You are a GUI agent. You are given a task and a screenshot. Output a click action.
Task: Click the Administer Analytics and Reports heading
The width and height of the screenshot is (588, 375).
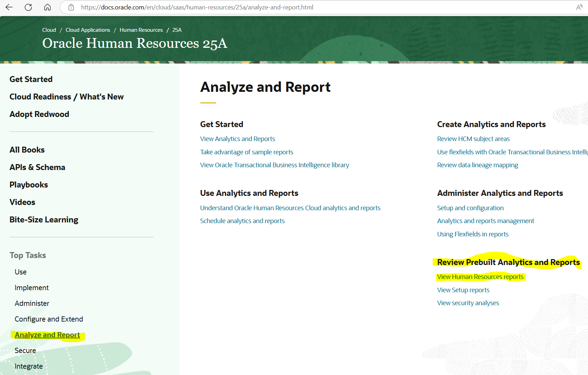[x=500, y=193]
